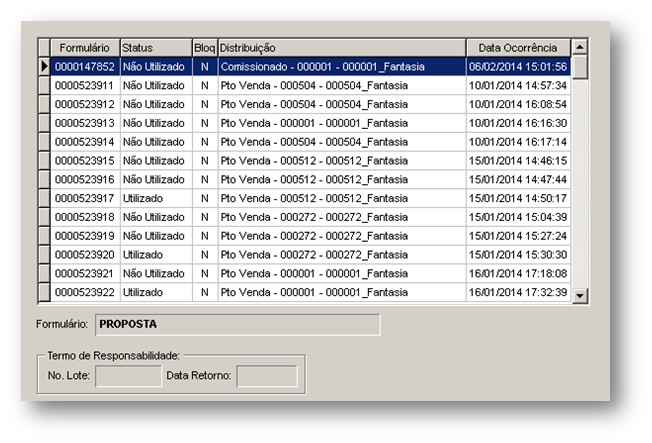This screenshot has height=443, width=652.
Task: Click the scrollbar up arrow
Action: 580,47
